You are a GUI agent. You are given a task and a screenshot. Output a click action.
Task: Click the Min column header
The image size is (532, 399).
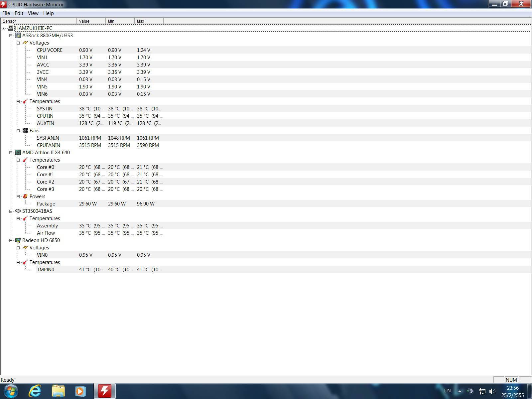pyautogui.click(x=120, y=21)
